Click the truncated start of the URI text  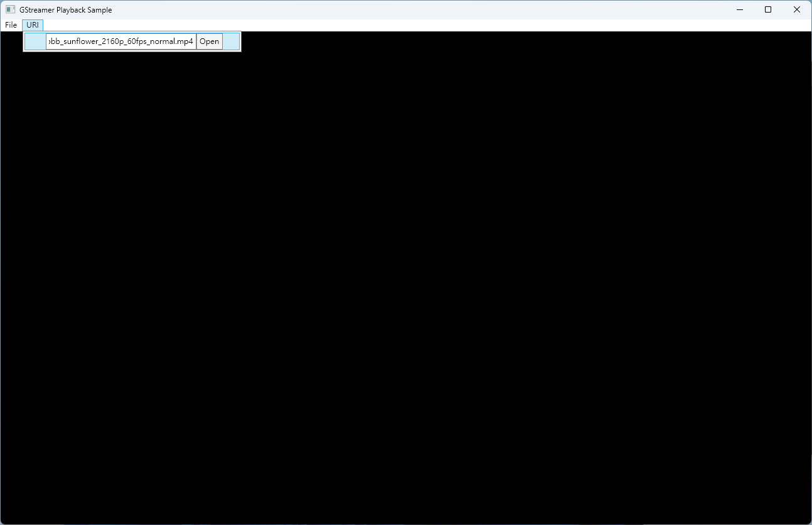pyautogui.click(x=50, y=41)
